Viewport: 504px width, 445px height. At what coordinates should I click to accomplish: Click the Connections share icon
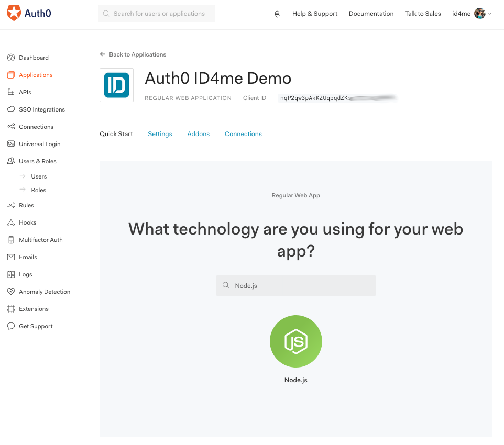click(x=11, y=127)
